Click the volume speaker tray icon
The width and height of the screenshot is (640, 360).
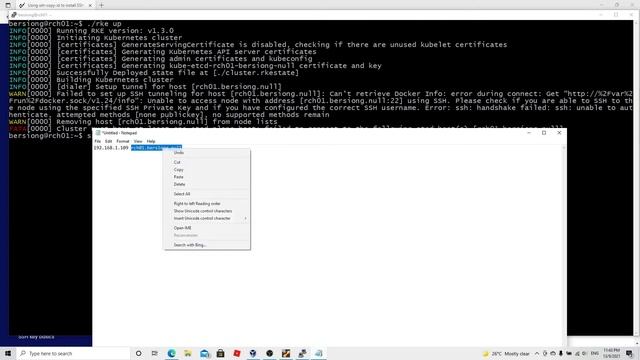pyautogui.click(x=584, y=353)
